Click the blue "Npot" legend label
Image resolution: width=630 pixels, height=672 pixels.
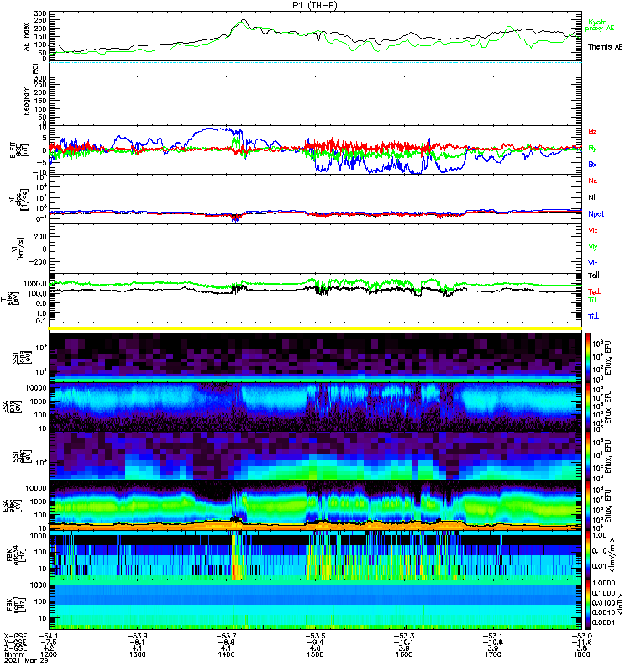pyautogui.click(x=596, y=214)
